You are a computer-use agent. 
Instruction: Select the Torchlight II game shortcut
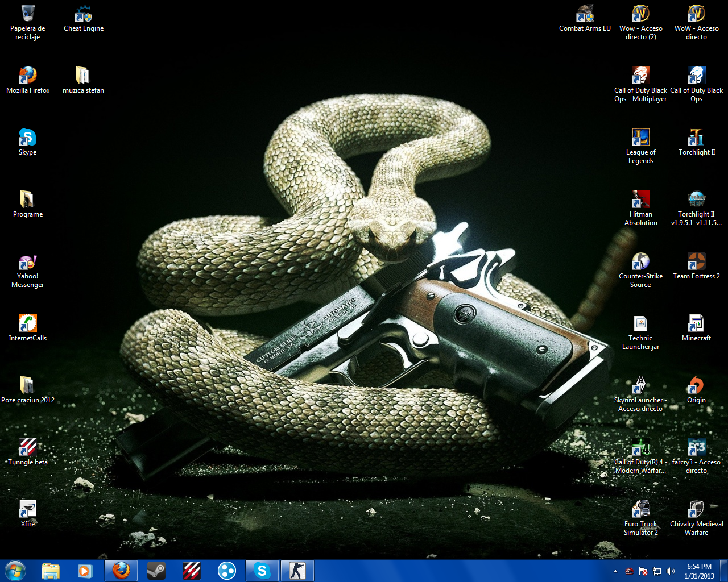[x=696, y=142]
